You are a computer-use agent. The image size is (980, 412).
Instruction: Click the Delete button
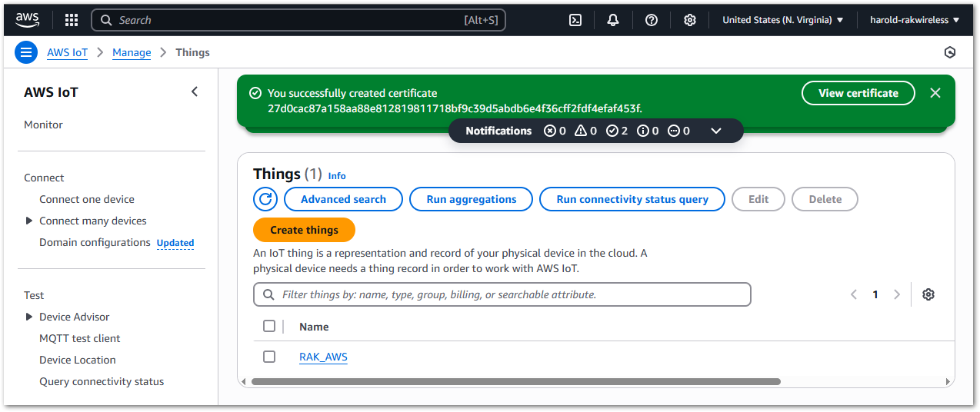(x=825, y=199)
